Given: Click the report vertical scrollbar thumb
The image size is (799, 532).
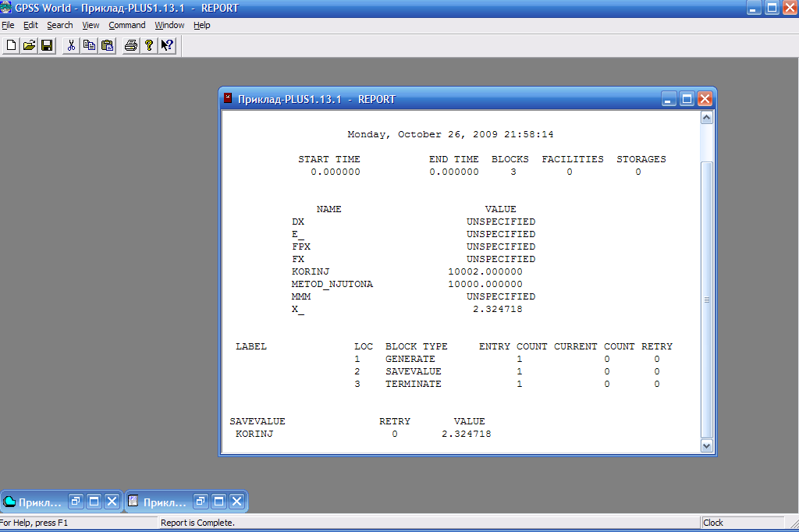Looking at the screenshot, I should point(706,300).
